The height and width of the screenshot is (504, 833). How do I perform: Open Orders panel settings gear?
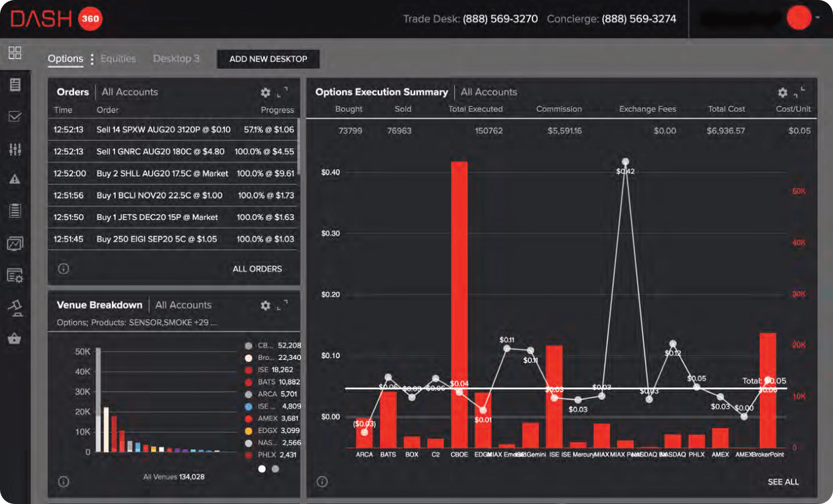click(265, 93)
